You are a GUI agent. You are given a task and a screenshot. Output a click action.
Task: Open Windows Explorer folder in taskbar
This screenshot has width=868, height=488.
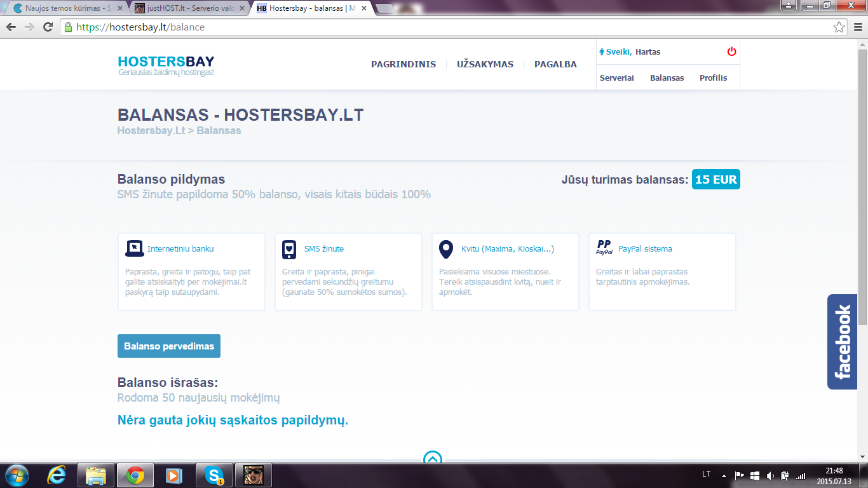pyautogui.click(x=96, y=475)
